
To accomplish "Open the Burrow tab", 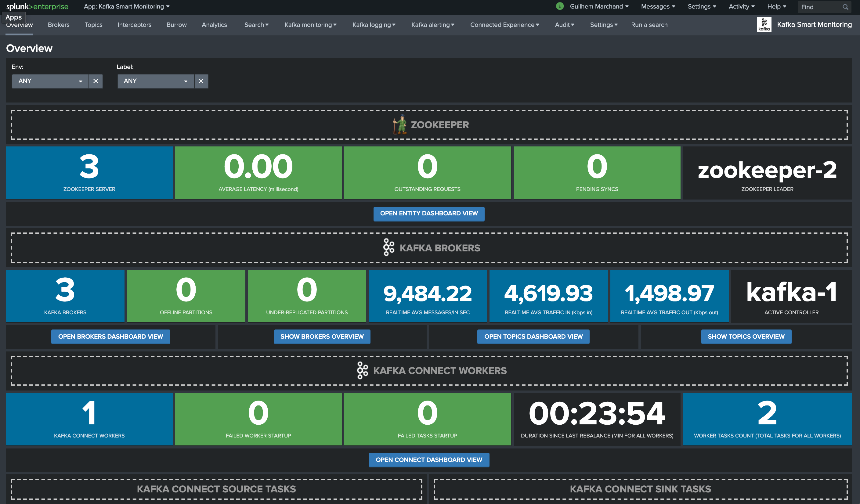I will (x=176, y=25).
